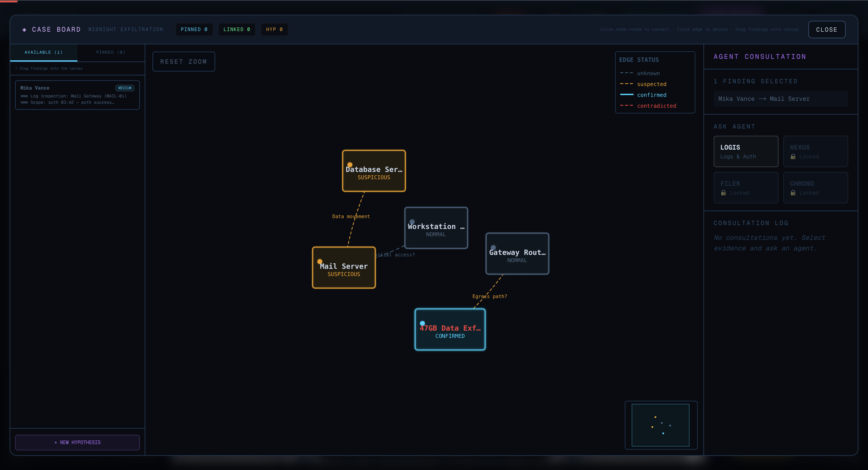Click the orange dot on Database Server node
Screen dimensions: 868x470
coord(350,165)
